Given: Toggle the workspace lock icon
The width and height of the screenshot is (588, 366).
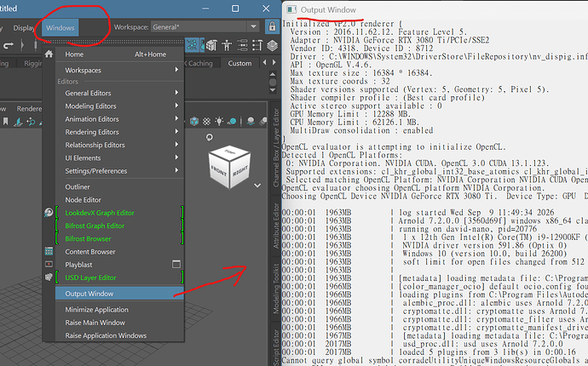Looking at the screenshot, I should click(x=272, y=26).
